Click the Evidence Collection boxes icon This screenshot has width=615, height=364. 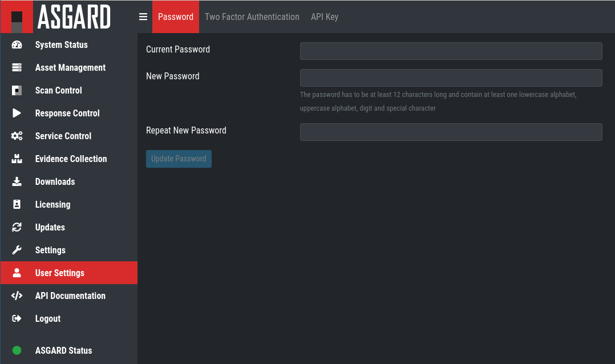point(17,159)
